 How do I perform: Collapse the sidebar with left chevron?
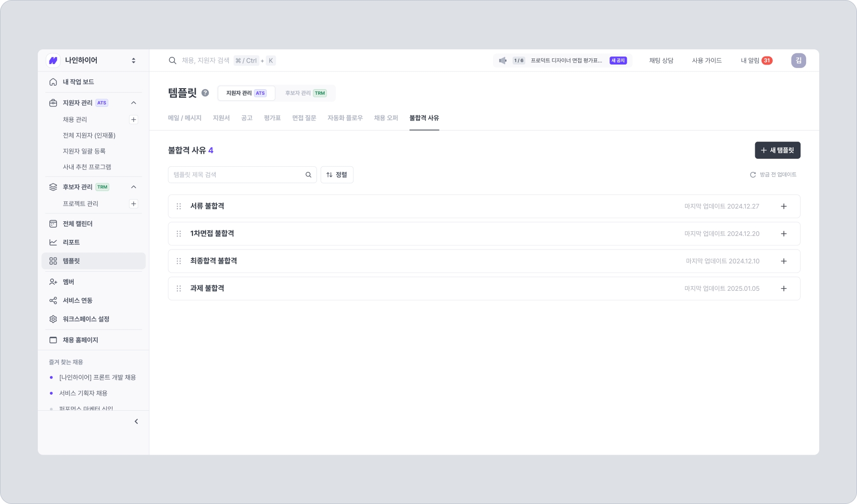point(136,421)
